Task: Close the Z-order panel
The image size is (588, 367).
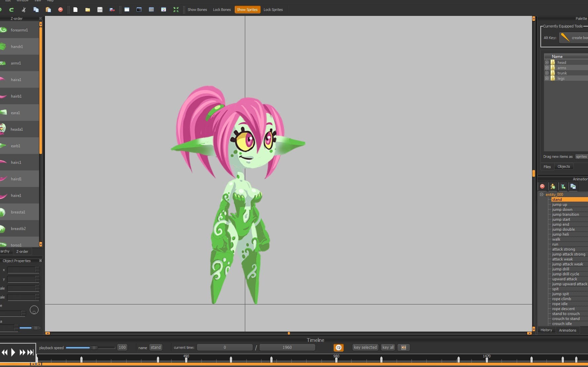Action: coord(41,19)
